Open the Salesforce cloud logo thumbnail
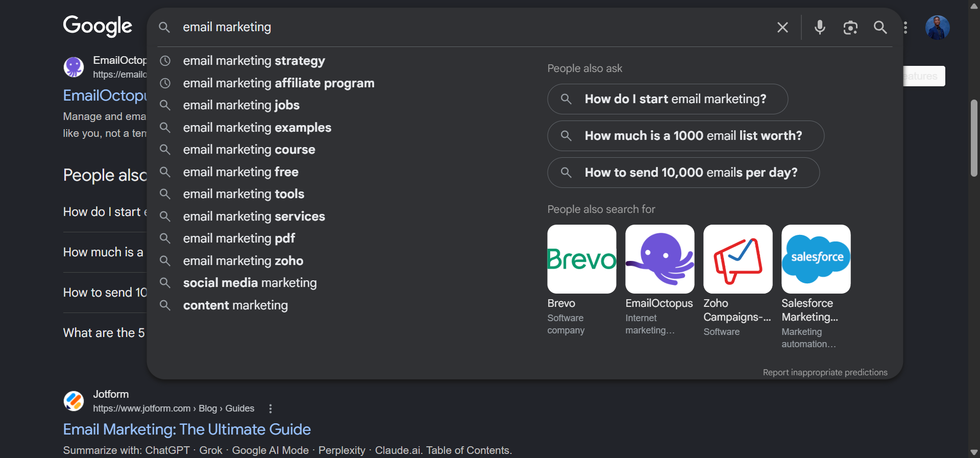The width and height of the screenshot is (980, 458). pos(816,259)
